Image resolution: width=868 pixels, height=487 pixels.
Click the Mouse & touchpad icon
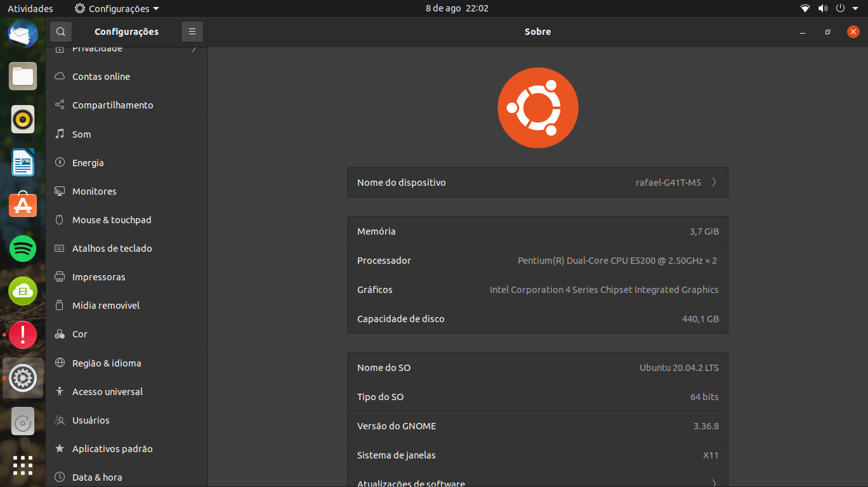pos(60,219)
